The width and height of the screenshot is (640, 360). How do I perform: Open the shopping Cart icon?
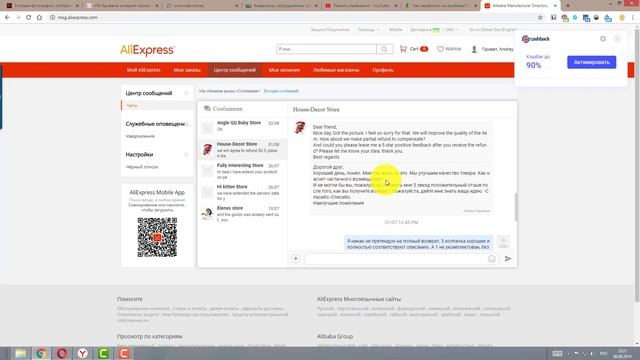click(403, 49)
